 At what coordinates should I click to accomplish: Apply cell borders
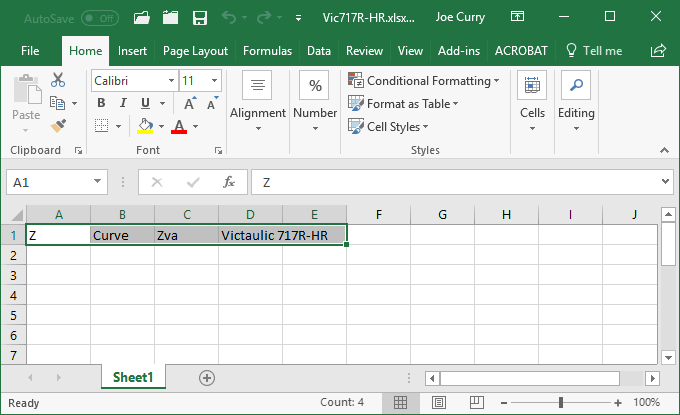(x=101, y=126)
